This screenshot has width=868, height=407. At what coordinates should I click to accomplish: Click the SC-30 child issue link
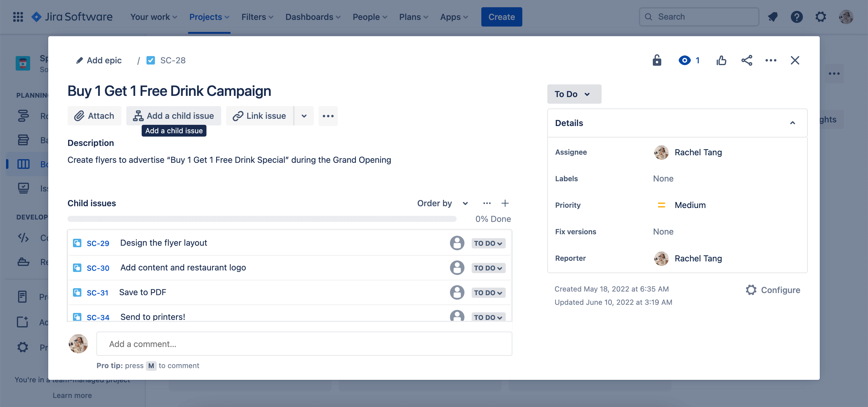click(x=98, y=267)
